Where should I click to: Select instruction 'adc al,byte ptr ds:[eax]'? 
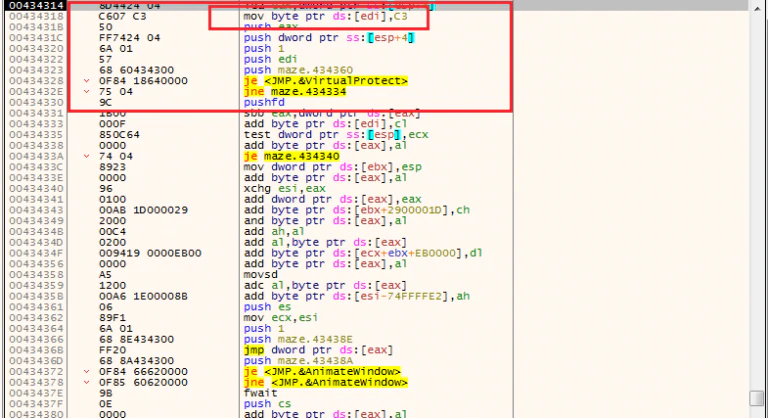[x=325, y=286]
